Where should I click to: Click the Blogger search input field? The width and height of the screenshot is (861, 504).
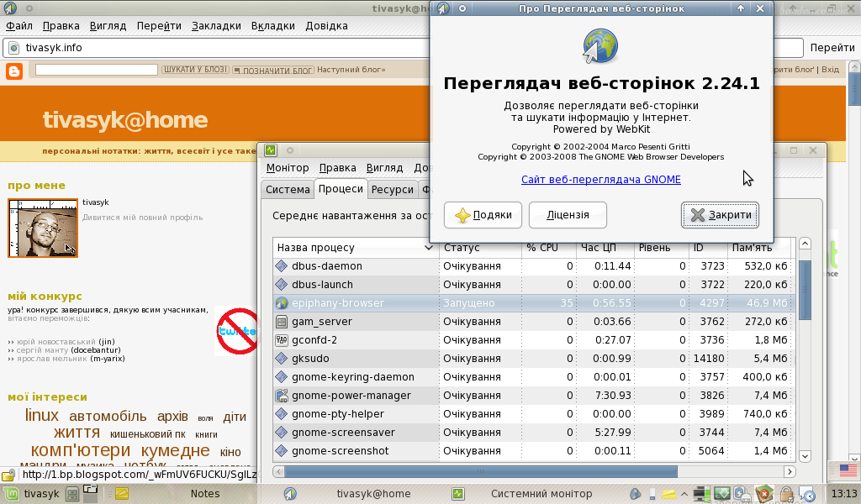pos(97,70)
